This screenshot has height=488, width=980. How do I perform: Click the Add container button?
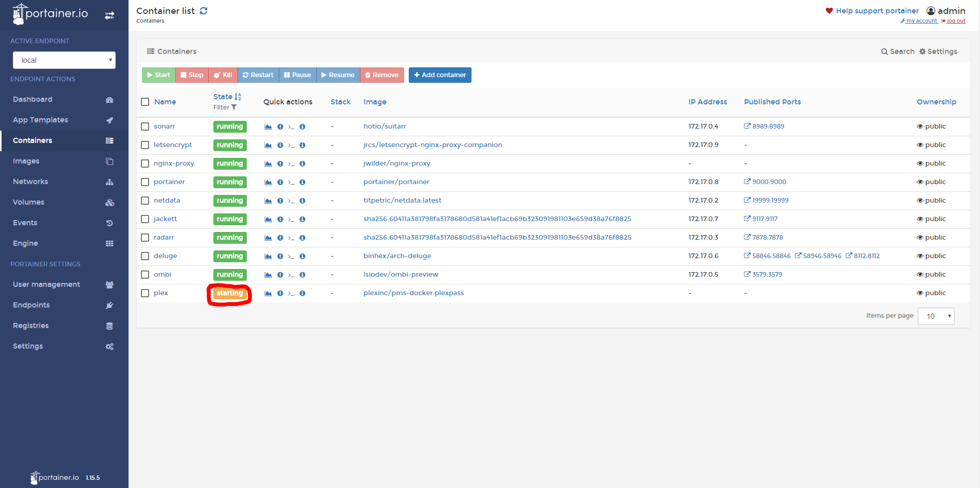click(440, 75)
